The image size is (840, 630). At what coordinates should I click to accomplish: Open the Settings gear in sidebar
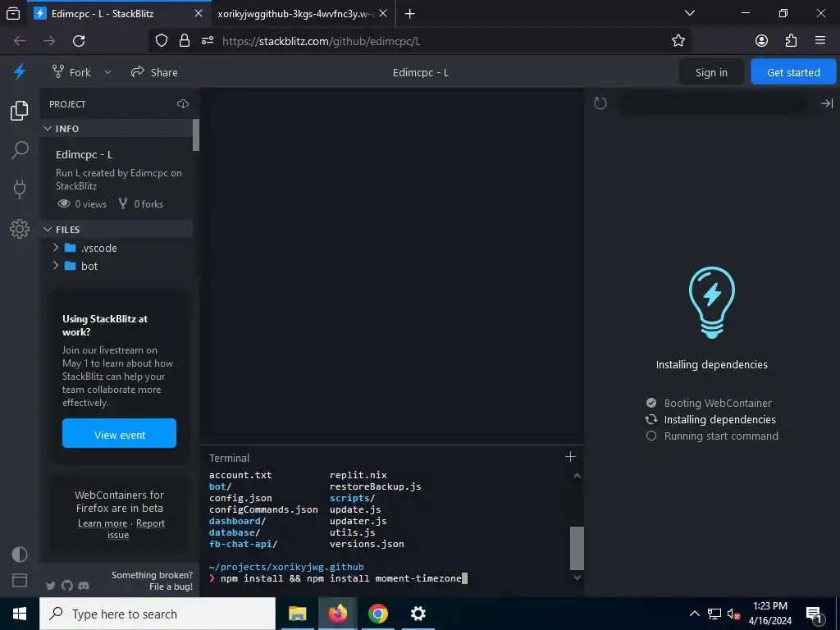point(20,229)
